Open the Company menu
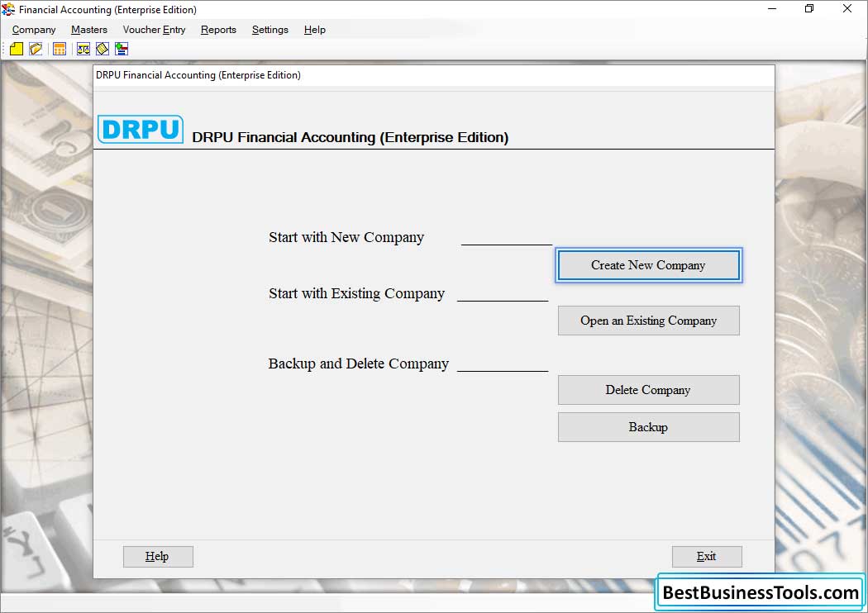Viewport: 868px width, 613px height. 34,30
